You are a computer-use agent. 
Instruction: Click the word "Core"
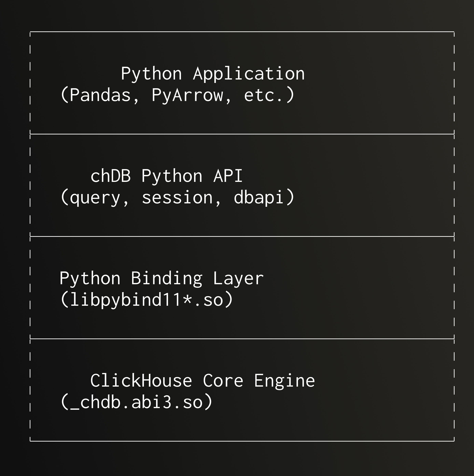223,381
